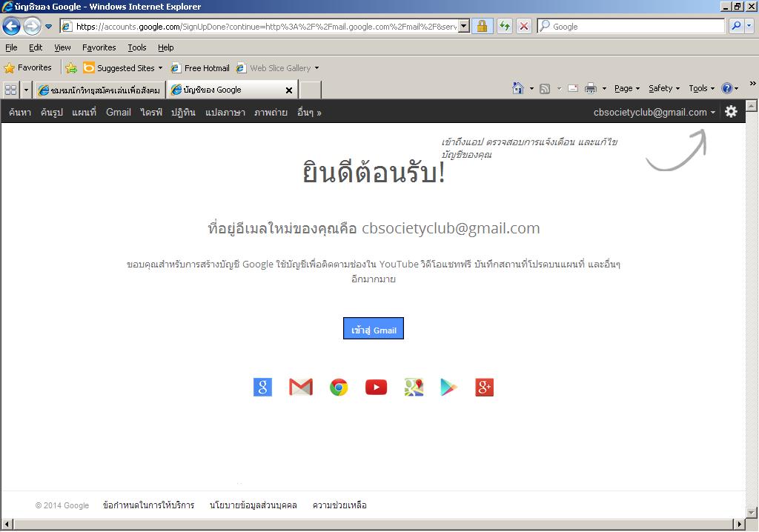Viewport: 759px width, 532px height.
Task: Click the Print icon
Action: [x=591, y=88]
